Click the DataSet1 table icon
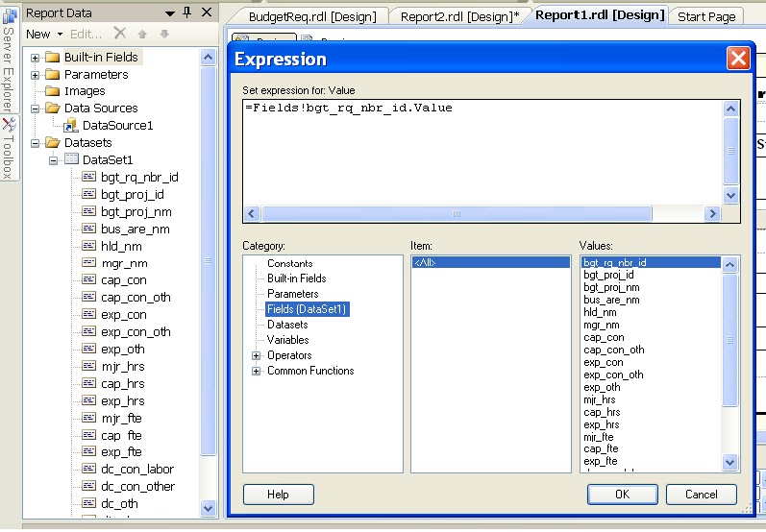Screen dimensions: 766x532 (71, 159)
